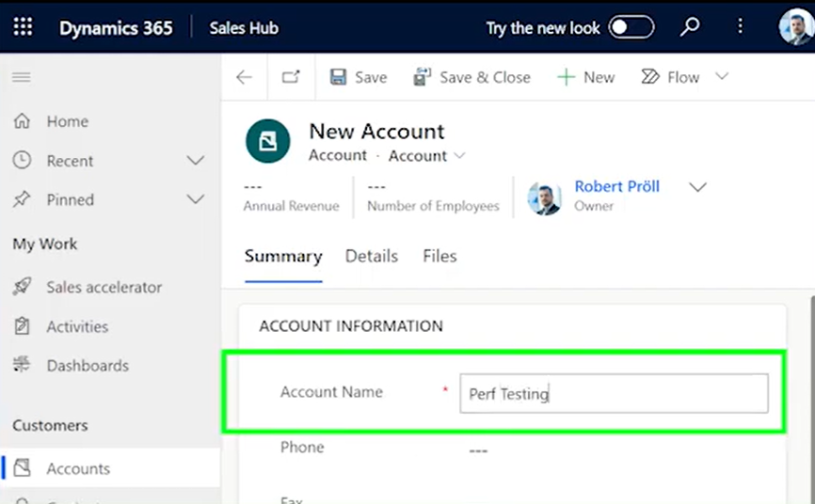Click the Activities clipboard icon
This screenshot has width=815, height=504.
pyautogui.click(x=22, y=325)
